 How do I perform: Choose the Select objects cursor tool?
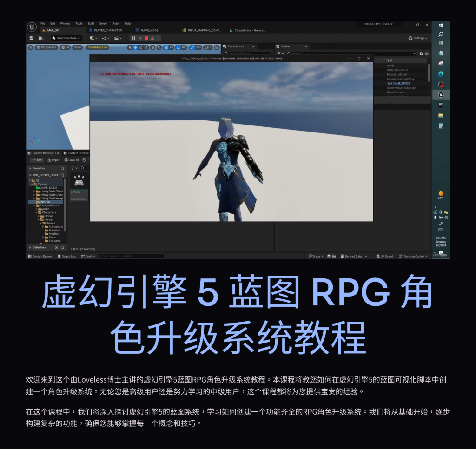[130, 47]
